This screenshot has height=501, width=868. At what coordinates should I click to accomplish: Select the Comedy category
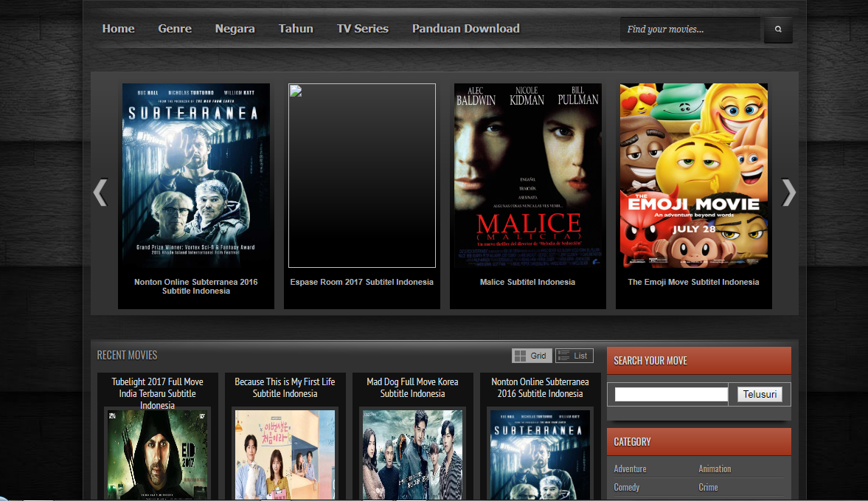click(627, 487)
